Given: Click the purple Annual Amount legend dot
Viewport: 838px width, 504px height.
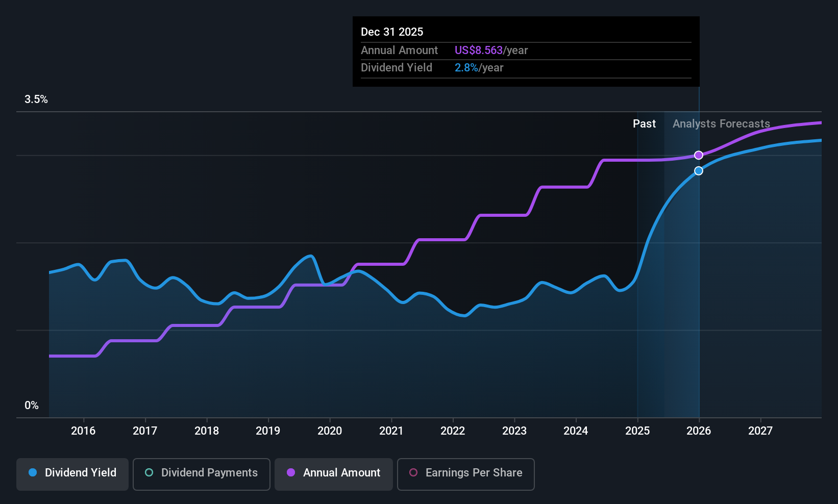Looking at the screenshot, I should coord(291,472).
